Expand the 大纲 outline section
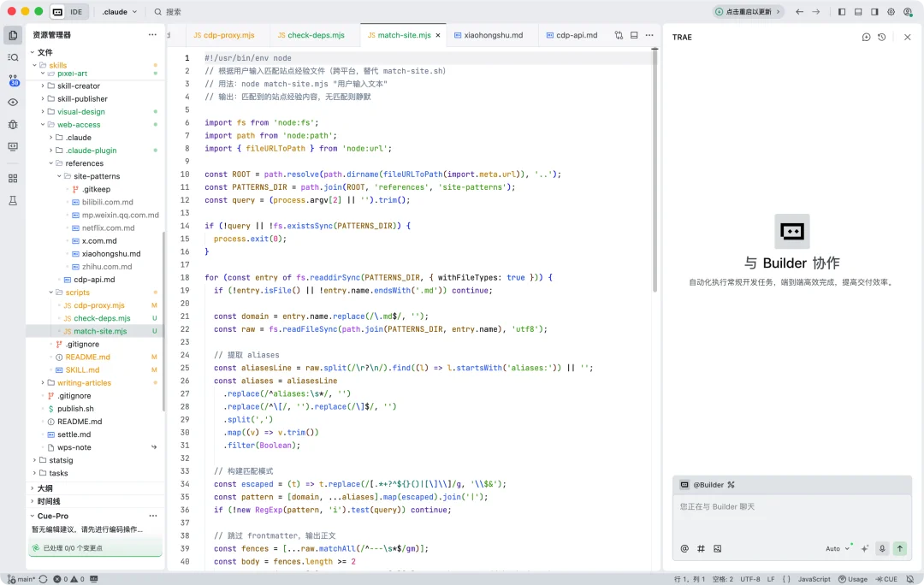This screenshot has width=924, height=585. [44, 488]
